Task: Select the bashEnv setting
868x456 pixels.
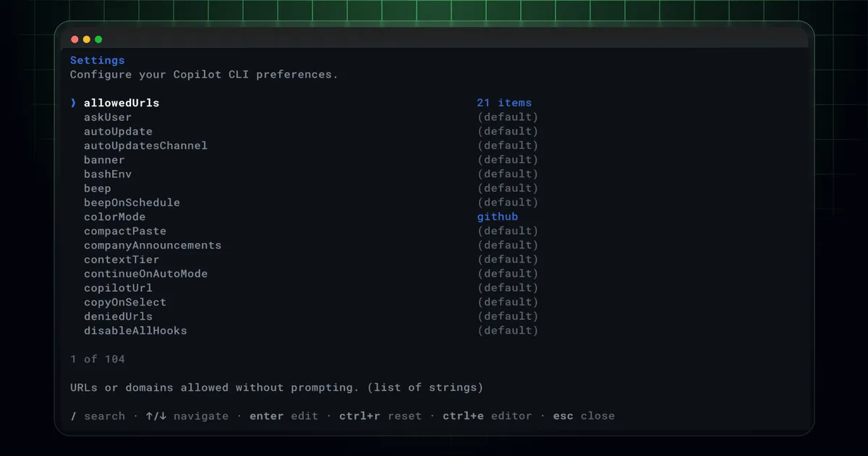Action: [108, 174]
